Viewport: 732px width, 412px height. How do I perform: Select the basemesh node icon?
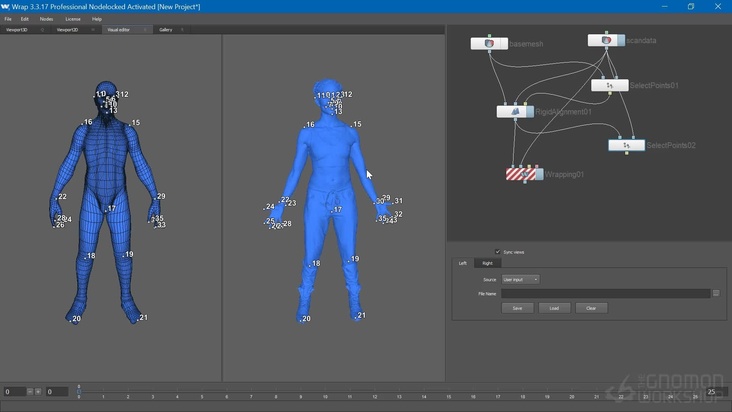click(x=489, y=44)
